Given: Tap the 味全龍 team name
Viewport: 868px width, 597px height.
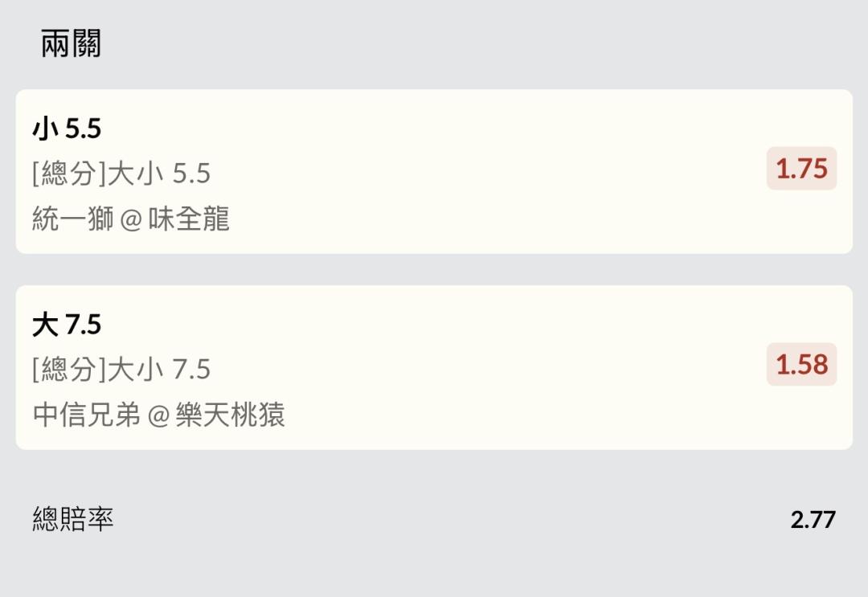Looking at the screenshot, I should tap(189, 219).
